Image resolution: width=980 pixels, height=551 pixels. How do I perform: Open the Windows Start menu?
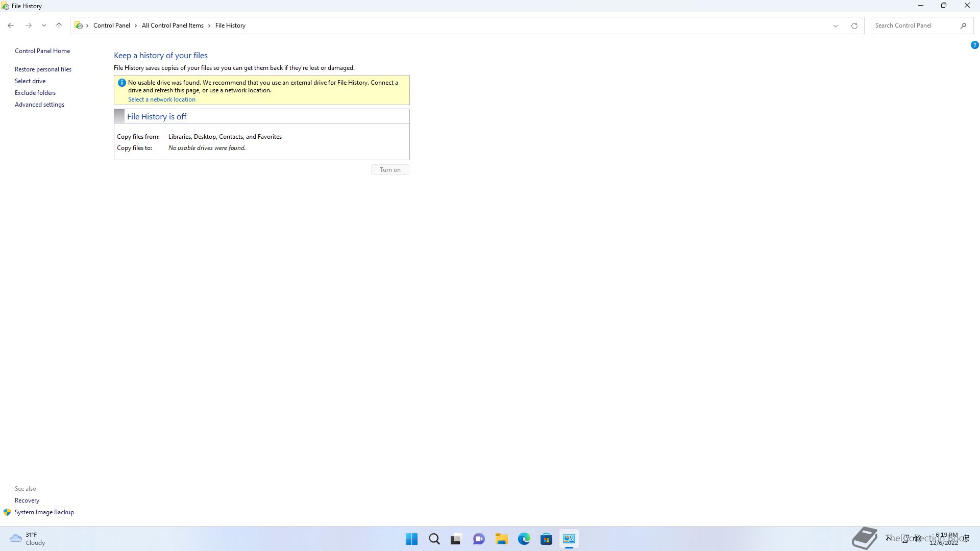coord(411,539)
